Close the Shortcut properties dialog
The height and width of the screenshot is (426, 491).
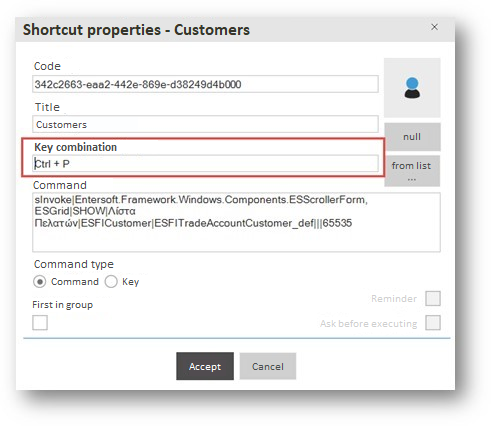point(434,27)
